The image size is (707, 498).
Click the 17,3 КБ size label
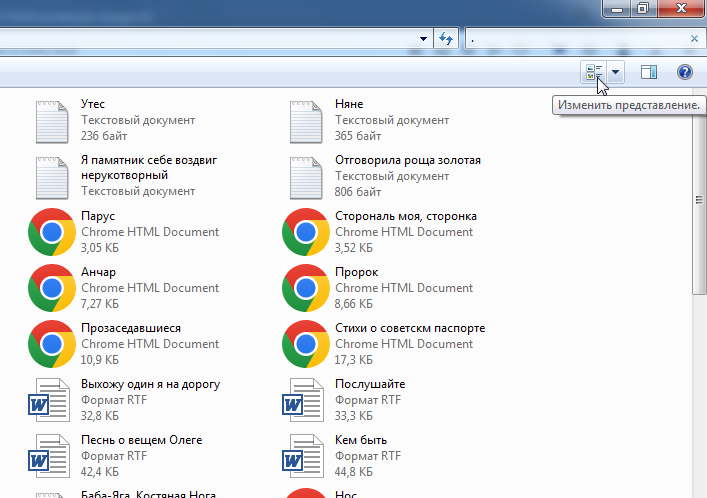point(354,360)
